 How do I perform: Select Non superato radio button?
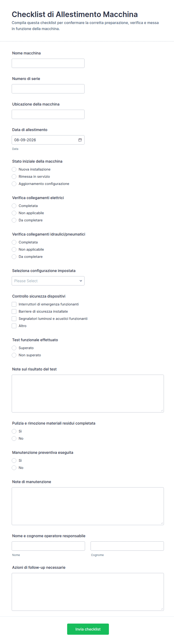[x=14, y=355]
